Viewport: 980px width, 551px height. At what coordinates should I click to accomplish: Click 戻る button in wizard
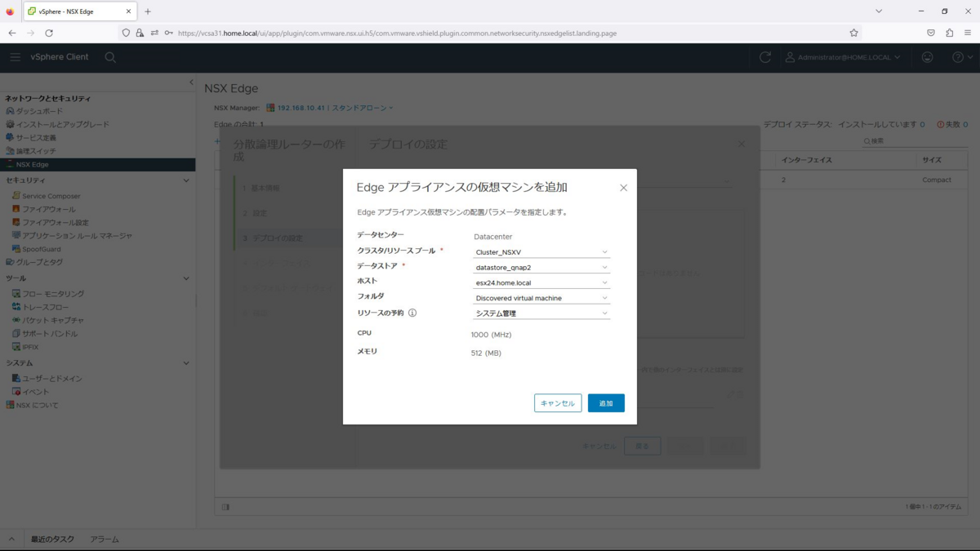click(643, 447)
